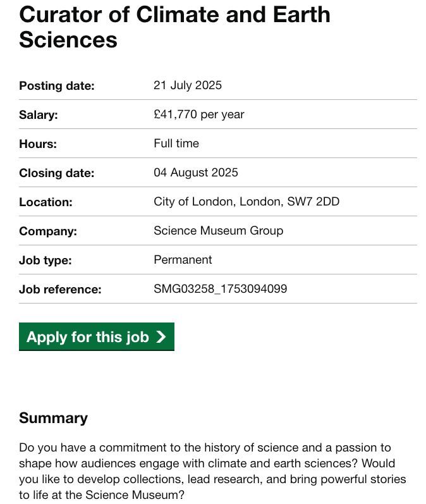Click the SMG03258 job reference number

click(221, 289)
